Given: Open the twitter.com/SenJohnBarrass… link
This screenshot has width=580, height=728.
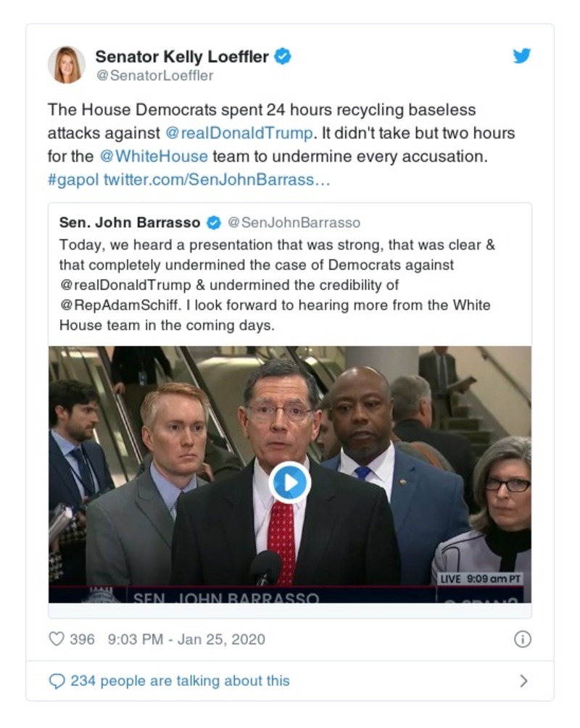Looking at the screenshot, I should pos(217,179).
